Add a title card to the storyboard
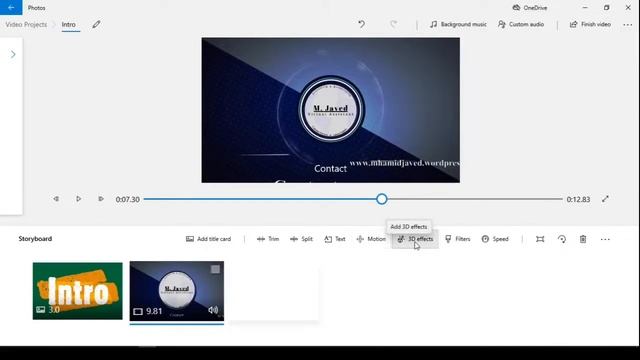640x360 pixels. click(x=209, y=239)
